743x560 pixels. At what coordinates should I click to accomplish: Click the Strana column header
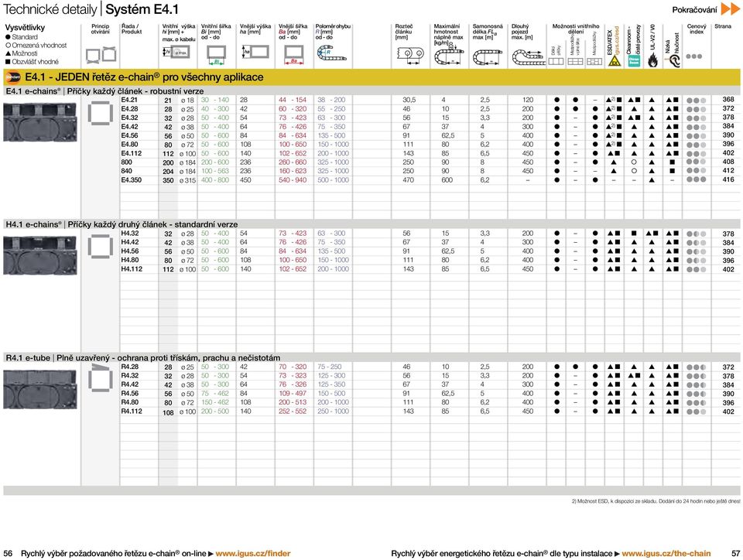click(x=723, y=26)
